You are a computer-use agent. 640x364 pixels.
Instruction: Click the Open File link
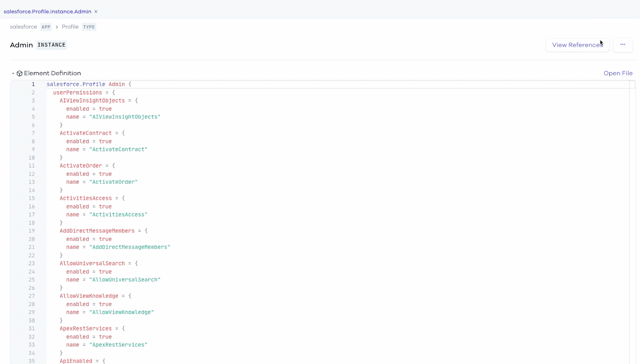pyautogui.click(x=618, y=73)
